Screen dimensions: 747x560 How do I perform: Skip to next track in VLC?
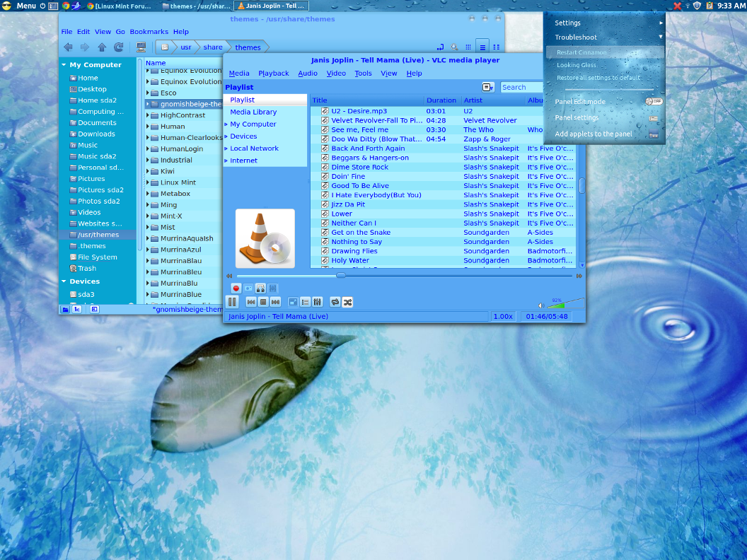275,302
